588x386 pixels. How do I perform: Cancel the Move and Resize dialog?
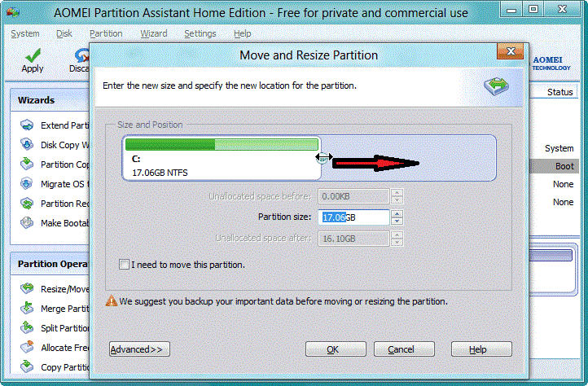coord(404,349)
